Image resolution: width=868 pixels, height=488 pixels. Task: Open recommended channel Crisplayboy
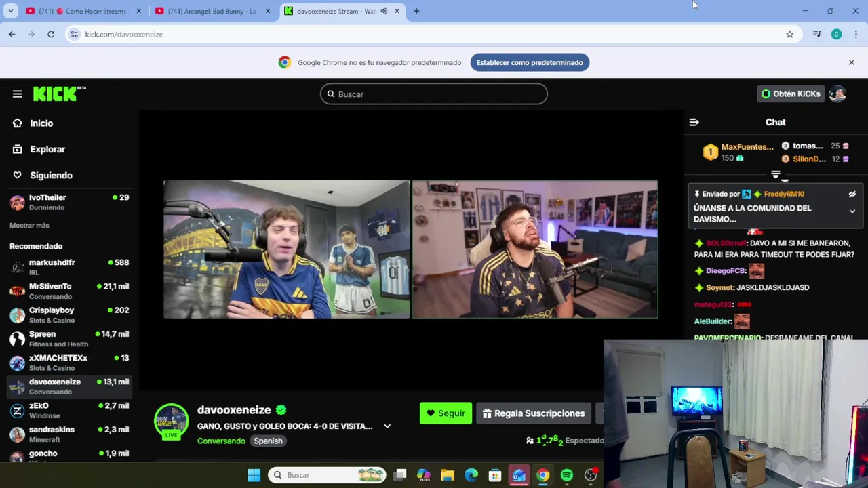tap(68, 314)
